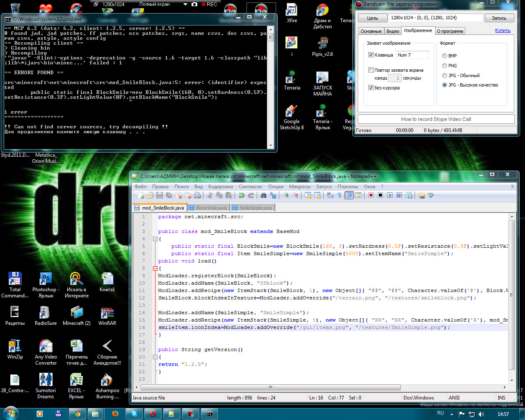Click the Print icon in Notepad++ toolbar
This screenshot has width=525, height=420.
[x=197, y=196]
